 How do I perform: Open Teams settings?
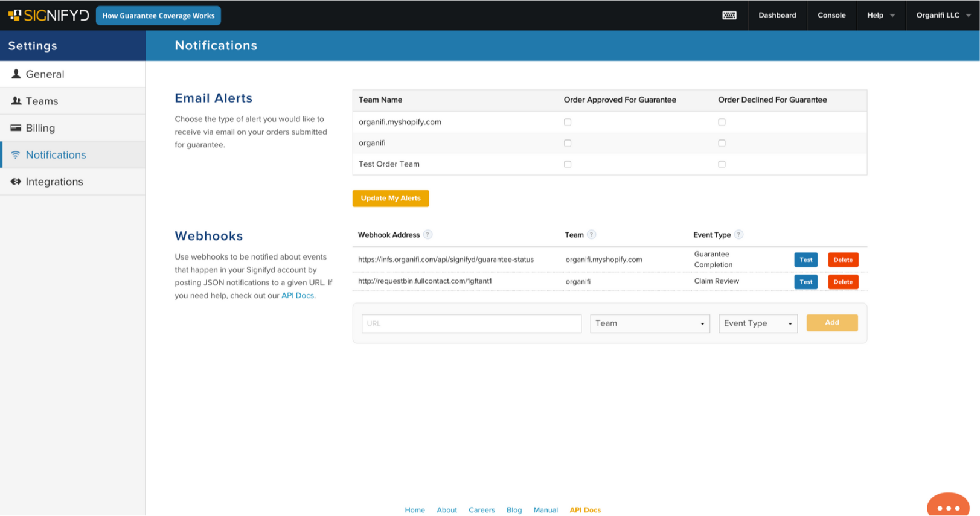72,101
